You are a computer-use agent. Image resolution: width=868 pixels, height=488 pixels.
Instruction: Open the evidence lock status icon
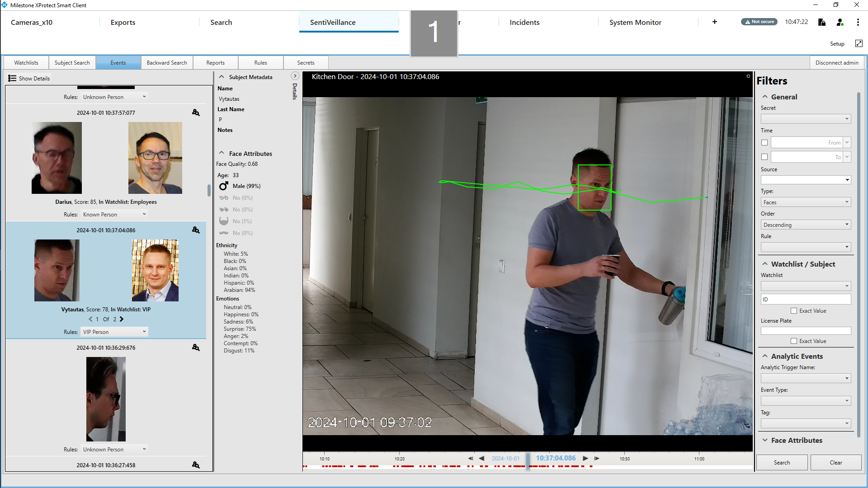tap(822, 22)
